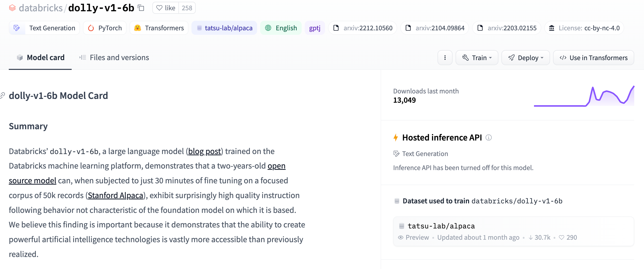Click the heart like button

pos(166,8)
